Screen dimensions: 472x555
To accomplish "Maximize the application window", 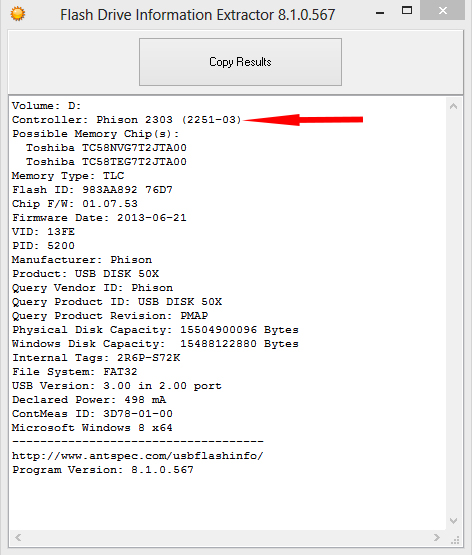I will point(407,10).
